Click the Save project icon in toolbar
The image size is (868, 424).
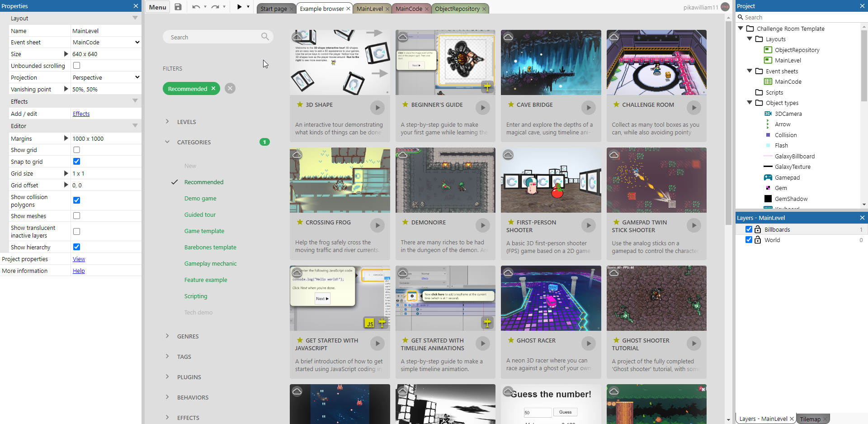coord(178,7)
